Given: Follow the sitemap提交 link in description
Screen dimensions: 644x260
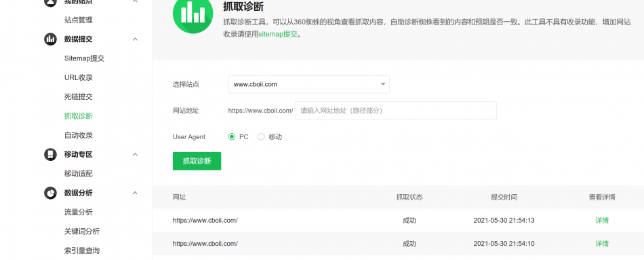Looking at the screenshot, I should click(278, 34).
